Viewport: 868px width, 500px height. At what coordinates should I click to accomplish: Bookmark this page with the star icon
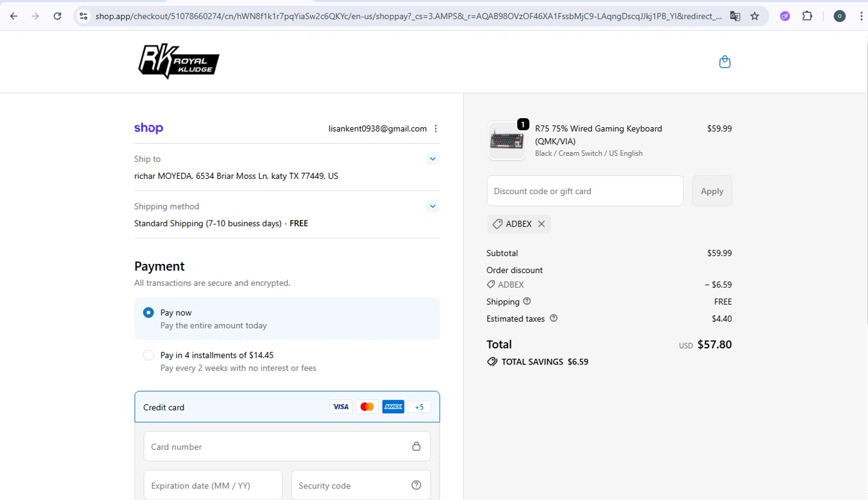coord(755,16)
